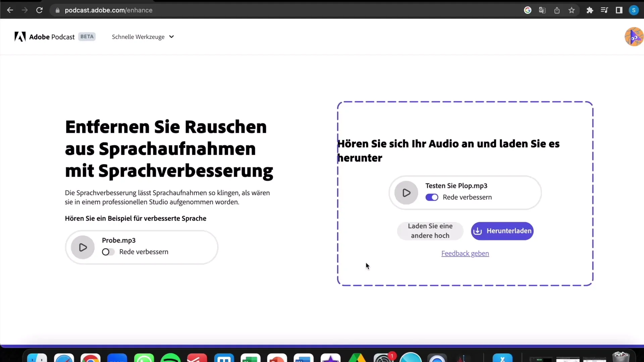Click the Adobe Podcast logo icon

pyautogui.click(x=19, y=37)
